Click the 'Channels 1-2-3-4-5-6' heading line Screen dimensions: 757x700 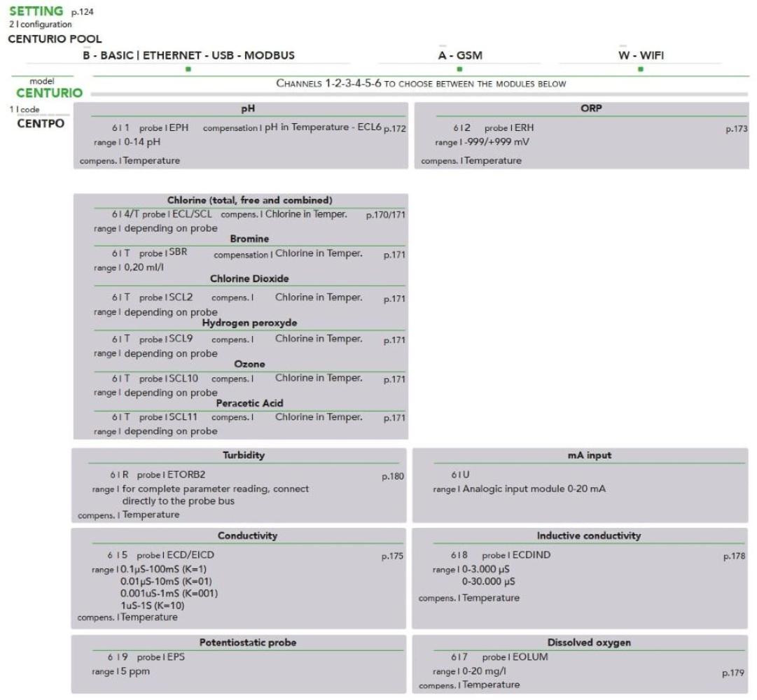[421, 83]
